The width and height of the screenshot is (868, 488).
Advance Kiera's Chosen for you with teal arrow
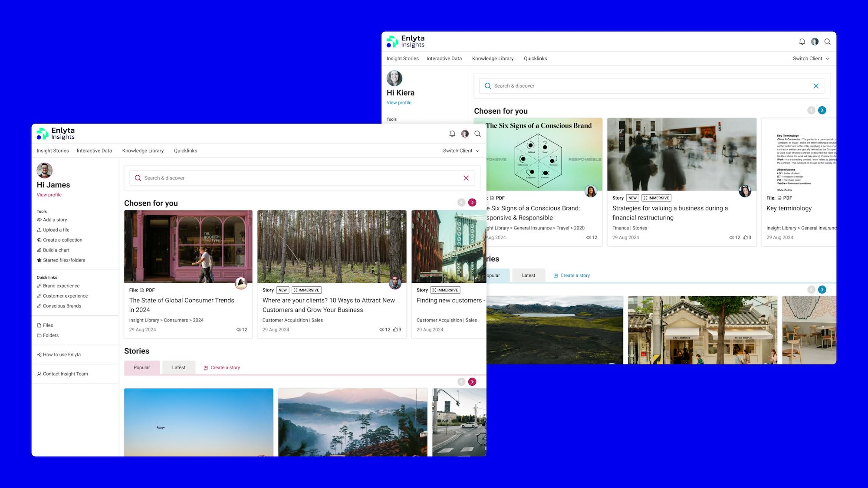pos(822,110)
